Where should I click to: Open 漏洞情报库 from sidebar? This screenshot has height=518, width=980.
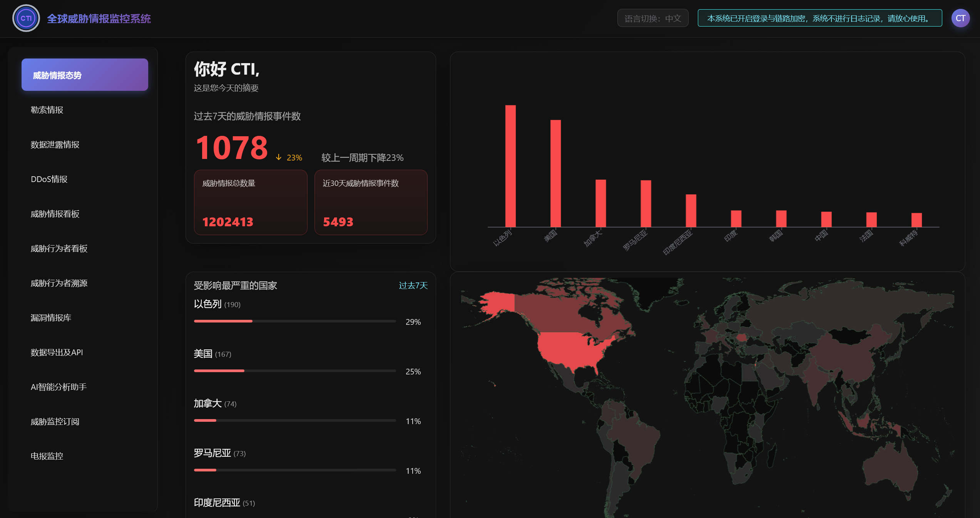[51, 318]
